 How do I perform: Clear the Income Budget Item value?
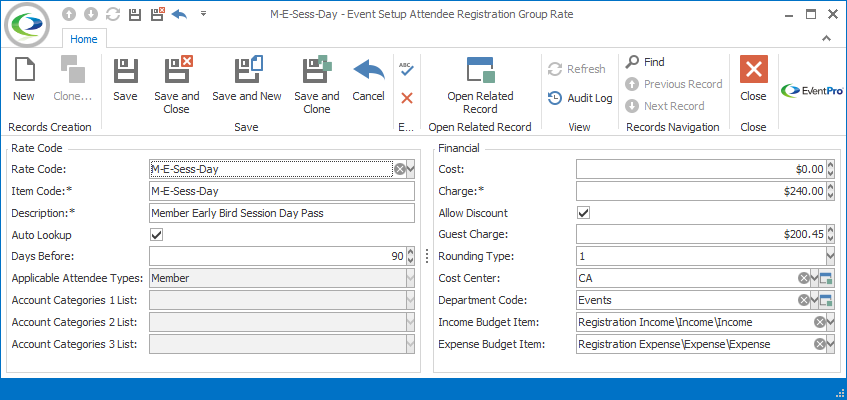tap(820, 323)
